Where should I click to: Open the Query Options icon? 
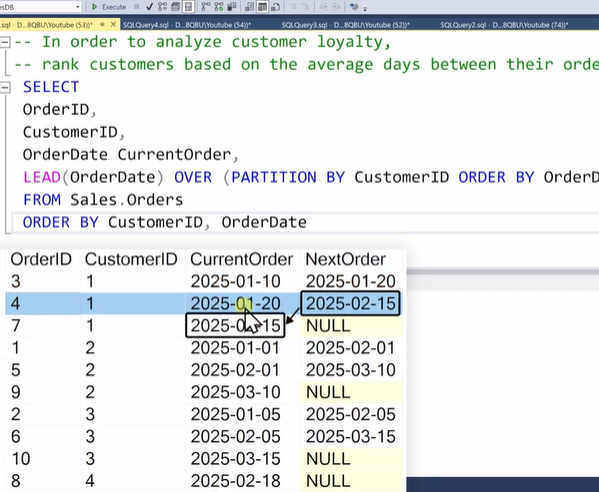[x=176, y=7]
